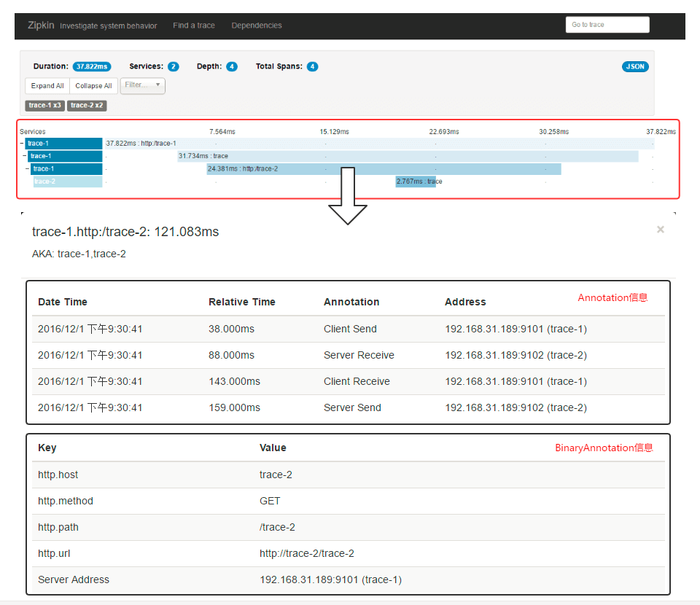
Task: Click Expand All button
Action: coord(47,86)
